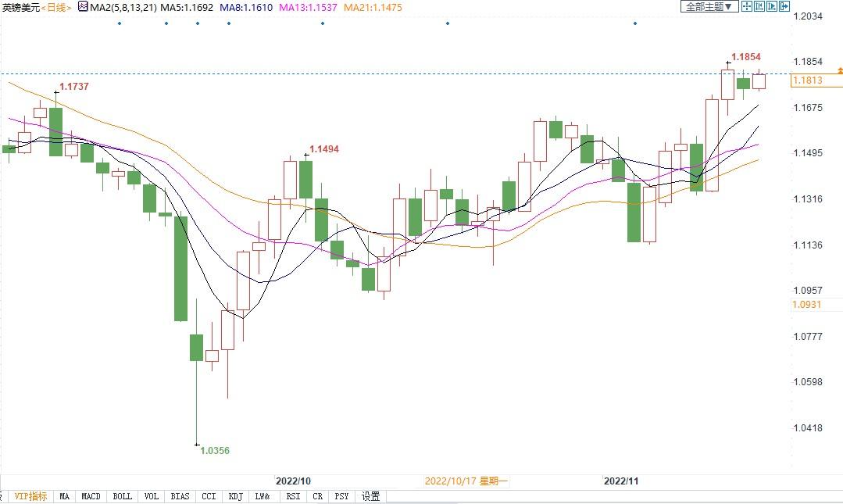Change the 日线 period selector
This screenshot has width=843, height=504.
click(55, 7)
